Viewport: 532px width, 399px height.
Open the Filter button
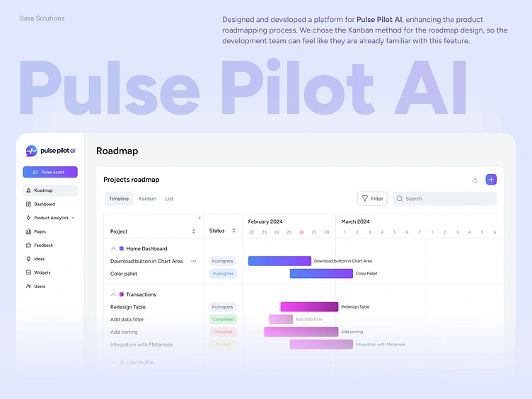(x=372, y=199)
